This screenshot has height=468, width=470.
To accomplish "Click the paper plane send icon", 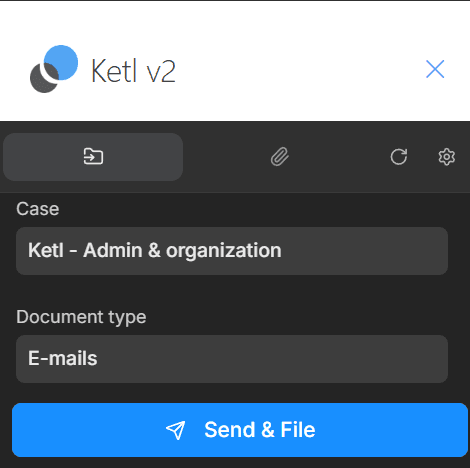I will [x=175, y=430].
